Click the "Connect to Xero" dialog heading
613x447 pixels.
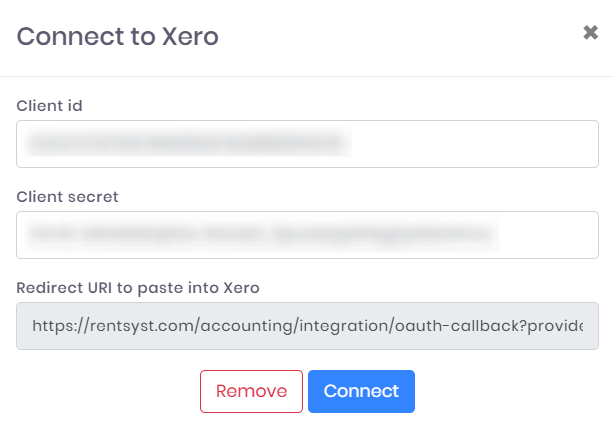click(118, 37)
